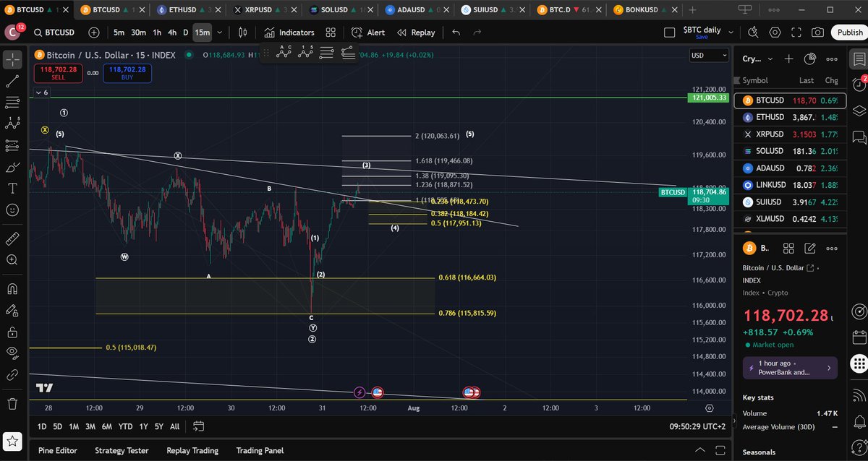Click the undo arrow

pyautogui.click(x=456, y=33)
